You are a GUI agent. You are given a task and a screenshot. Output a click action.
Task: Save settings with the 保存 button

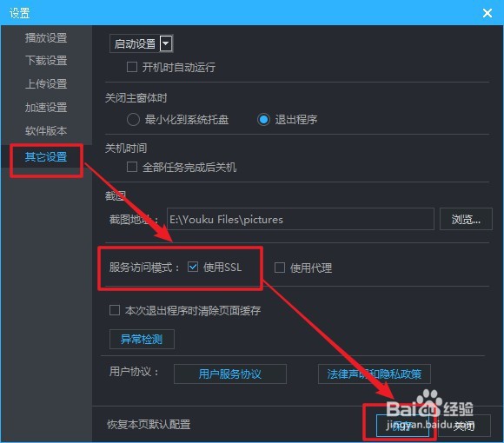[x=402, y=426]
